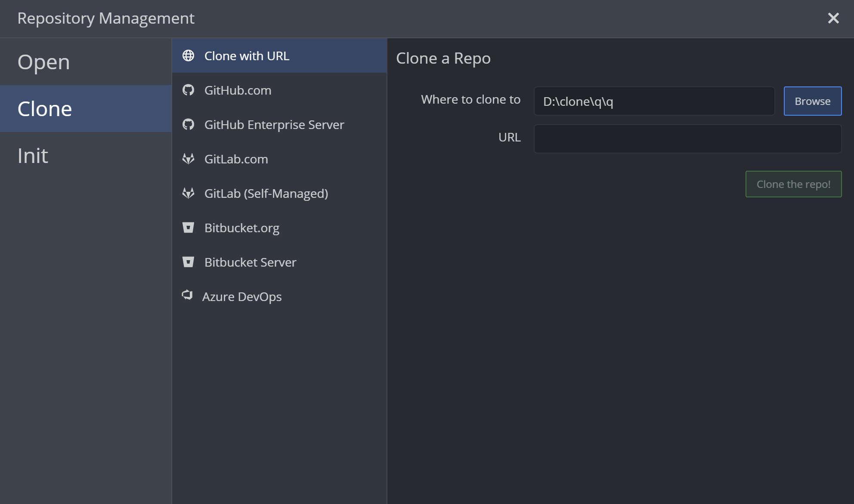The image size is (854, 504).
Task: Click the Bitbucket.org bucket icon
Action: point(188,227)
